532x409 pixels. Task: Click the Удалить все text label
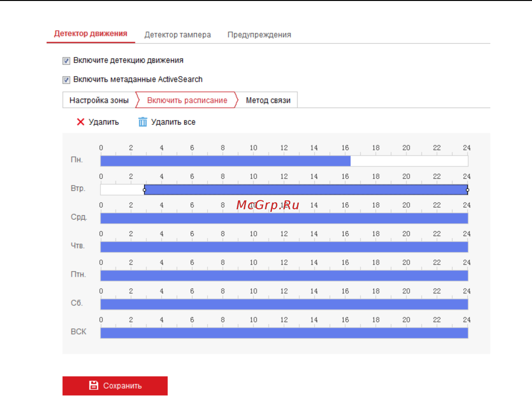[x=173, y=122]
